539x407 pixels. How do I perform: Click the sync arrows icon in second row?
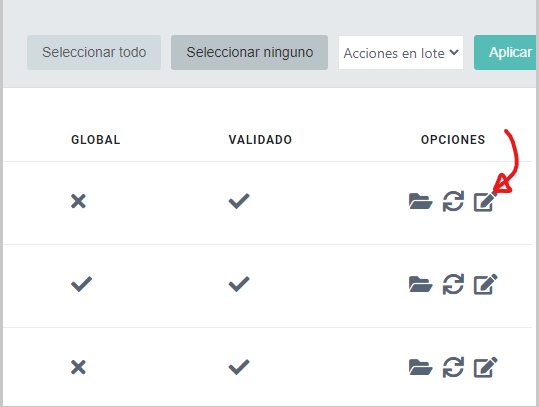point(453,284)
